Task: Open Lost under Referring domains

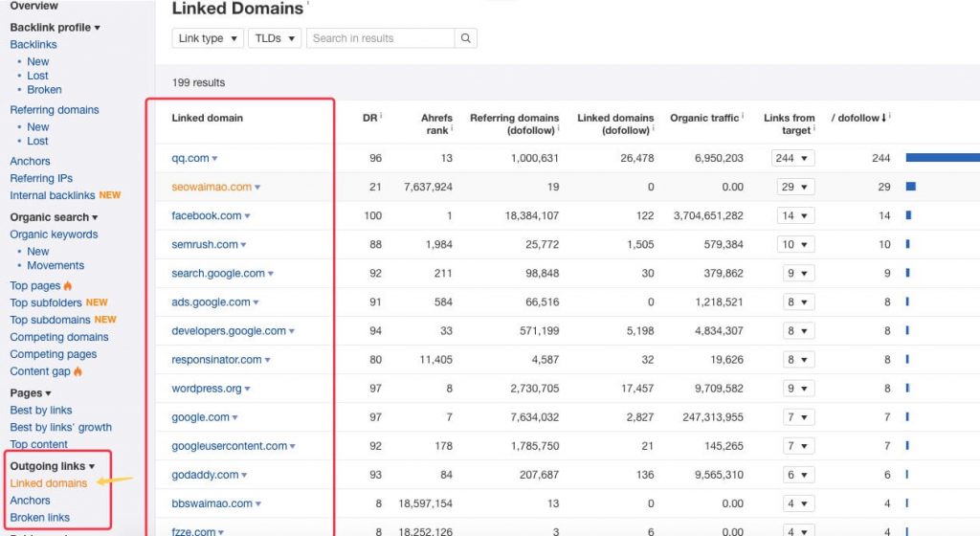Action: pos(37,141)
